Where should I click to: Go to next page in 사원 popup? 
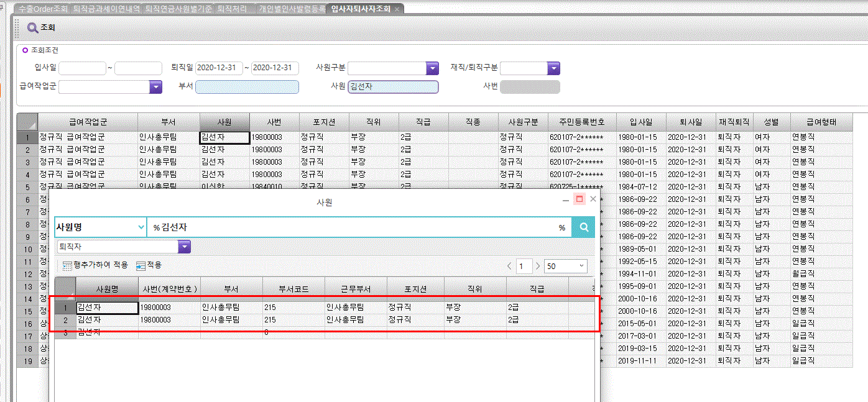[538, 266]
